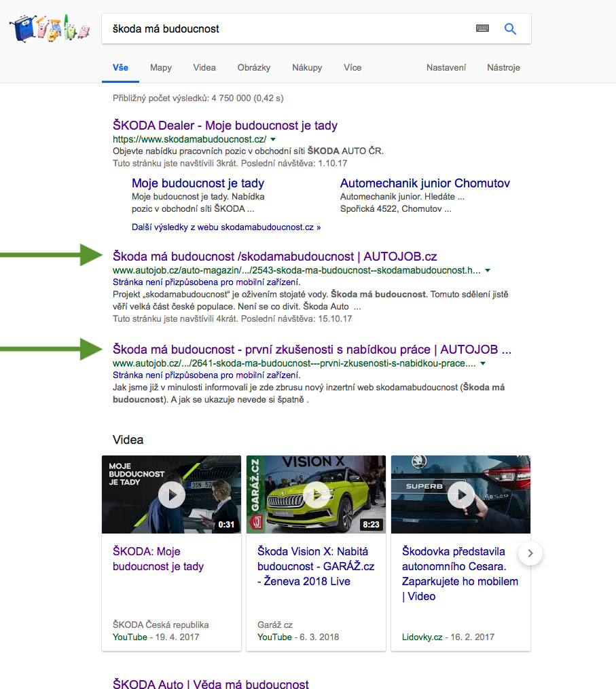Click 'ŠKODA Česká republika' video source
Screen dimensions: 616x689
pyautogui.click(x=160, y=625)
